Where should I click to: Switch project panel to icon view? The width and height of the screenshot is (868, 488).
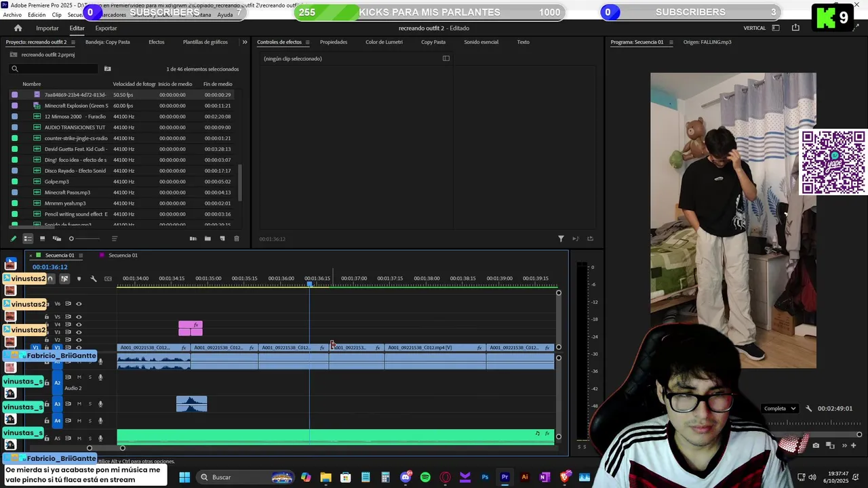(x=42, y=239)
